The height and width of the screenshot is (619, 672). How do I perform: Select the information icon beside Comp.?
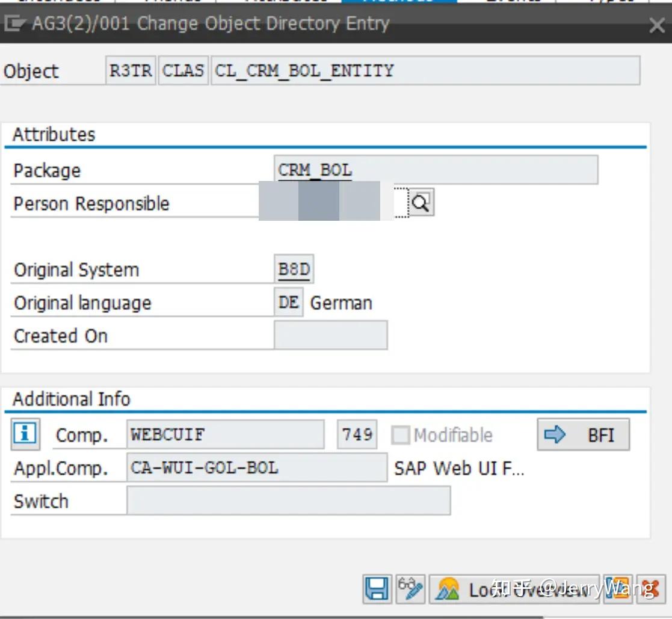click(x=24, y=435)
